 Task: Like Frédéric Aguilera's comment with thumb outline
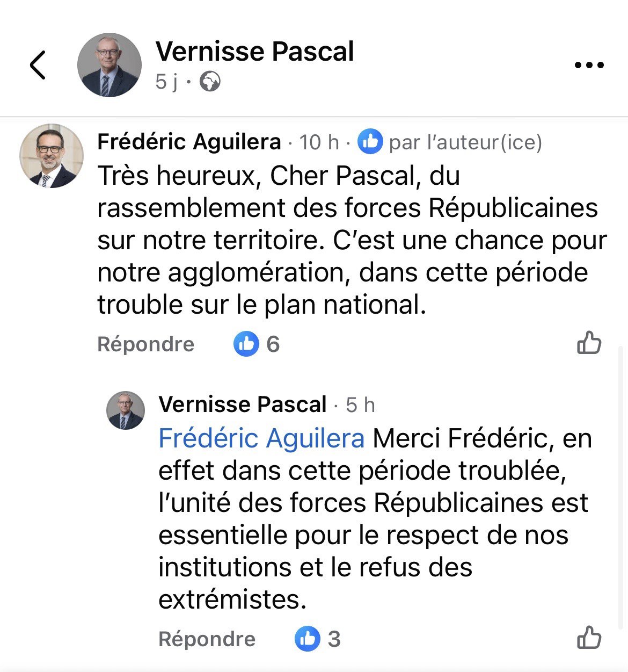[589, 343]
